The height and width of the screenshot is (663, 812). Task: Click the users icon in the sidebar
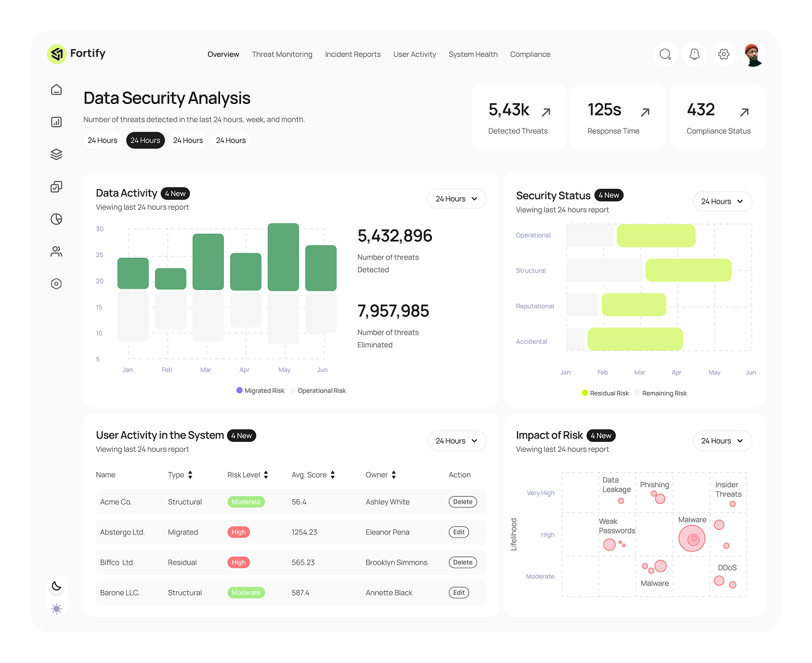point(56,251)
